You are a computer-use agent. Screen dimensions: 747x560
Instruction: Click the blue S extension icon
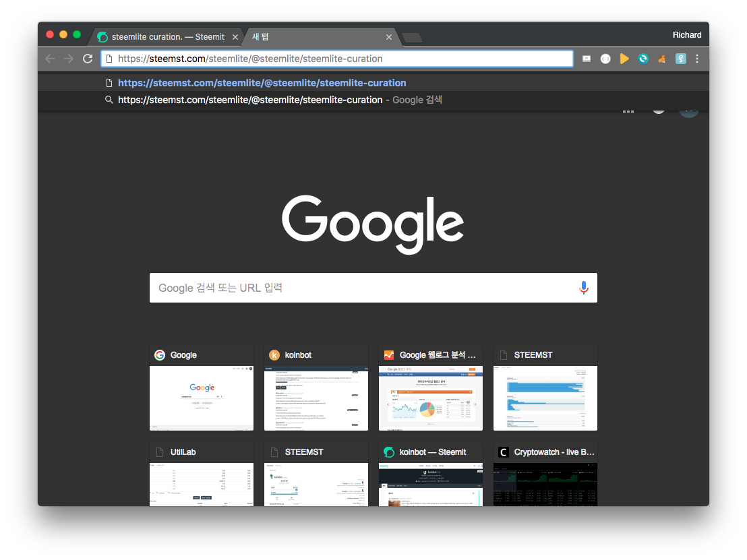(x=681, y=59)
